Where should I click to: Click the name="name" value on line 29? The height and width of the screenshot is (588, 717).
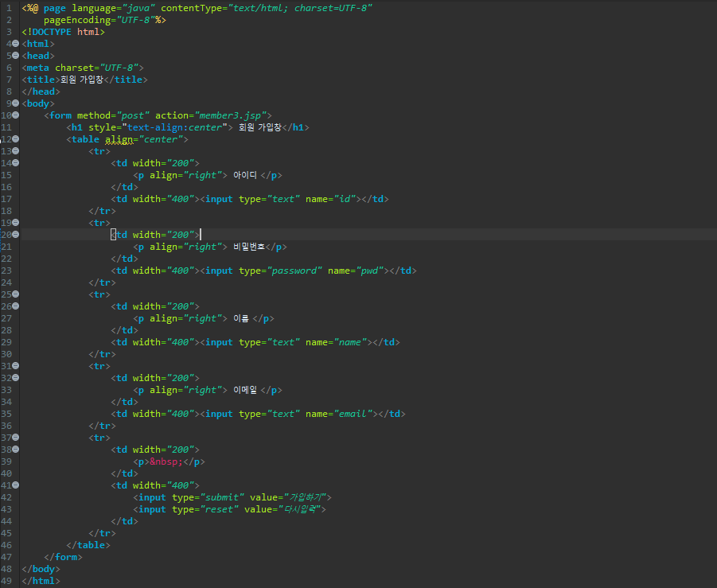point(350,342)
